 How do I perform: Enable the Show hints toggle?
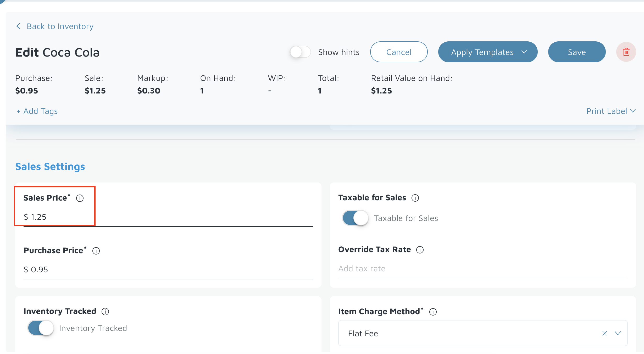300,52
